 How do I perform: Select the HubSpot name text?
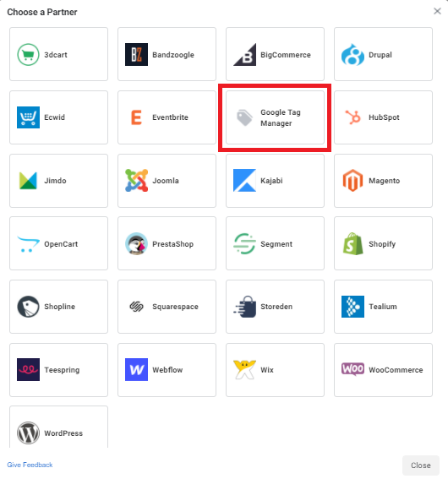(384, 117)
